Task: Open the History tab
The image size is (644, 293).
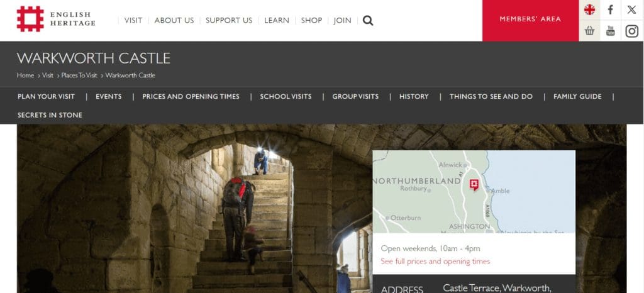Action: pyautogui.click(x=414, y=96)
